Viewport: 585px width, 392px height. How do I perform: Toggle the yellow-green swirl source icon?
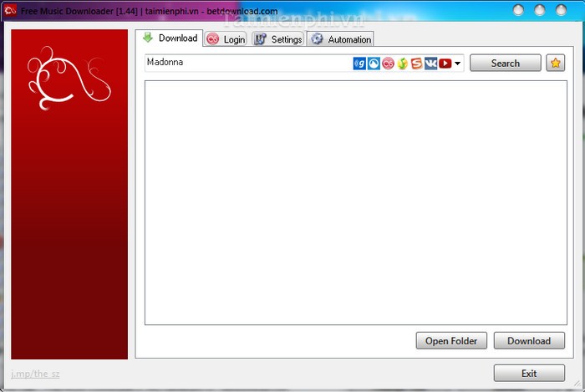(402, 64)
